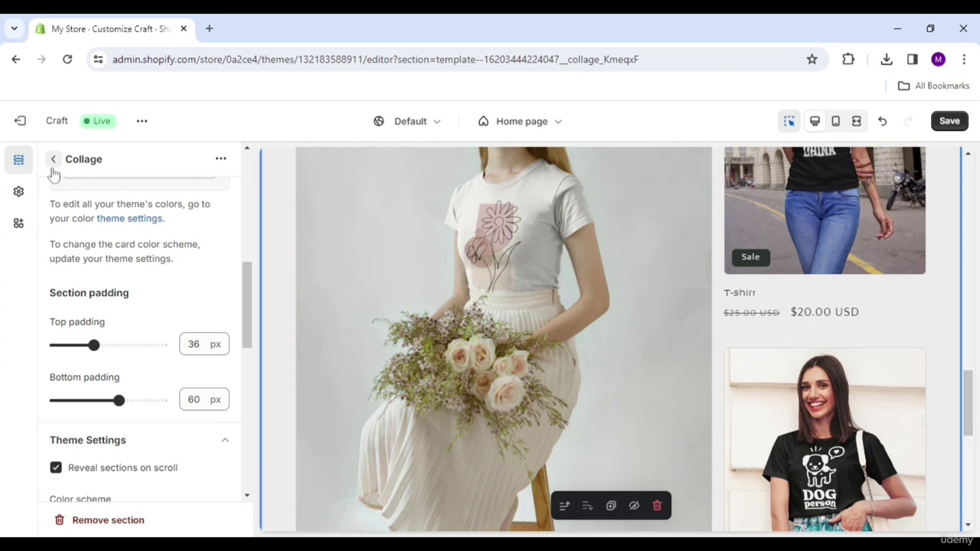Toggle Reveal sections on scroll checkbox
This screenshot has height=551, width=980.
pos(56,468)
